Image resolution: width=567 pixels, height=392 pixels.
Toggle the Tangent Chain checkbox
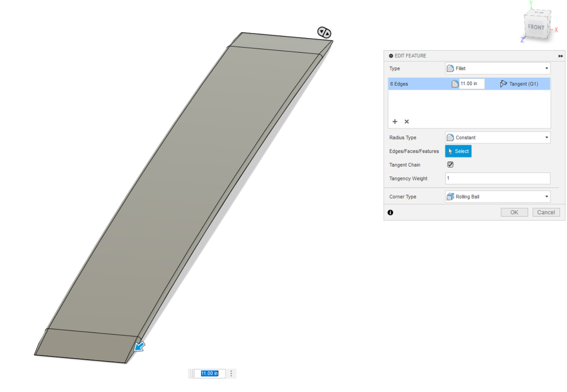pyautogui.click(x=450, y=164)
